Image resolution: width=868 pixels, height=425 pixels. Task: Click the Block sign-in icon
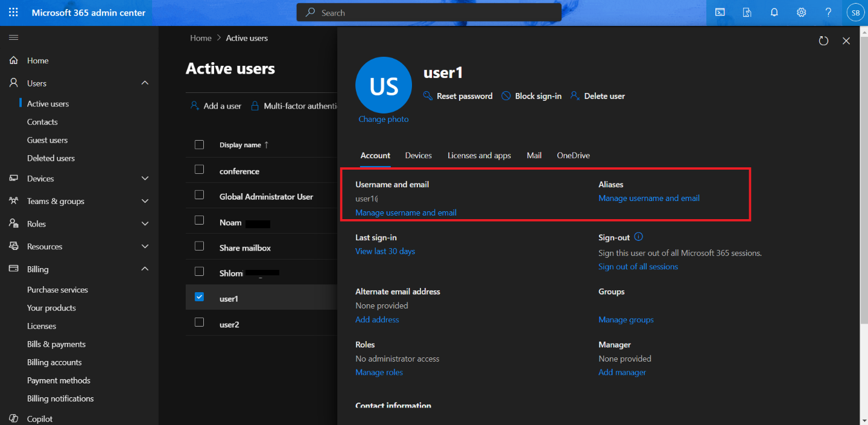tap(506, 96)
